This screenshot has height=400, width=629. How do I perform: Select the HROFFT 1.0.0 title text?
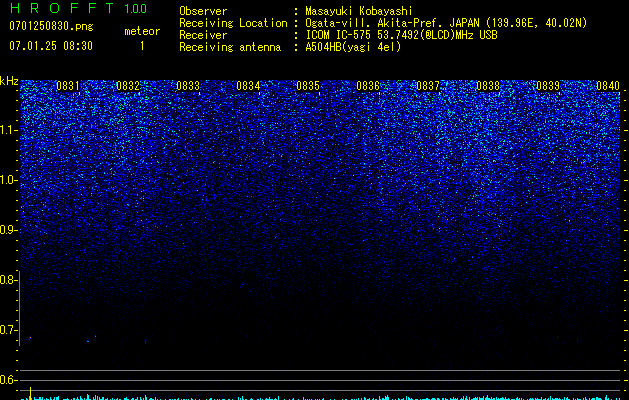78,8
